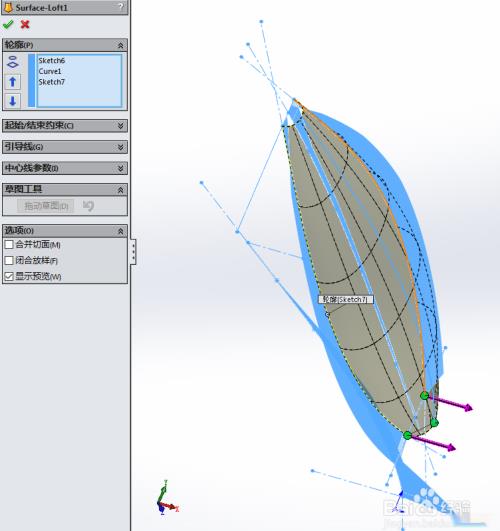
Task: Select Curve1 in the profile list
Action: click(50, 71)
